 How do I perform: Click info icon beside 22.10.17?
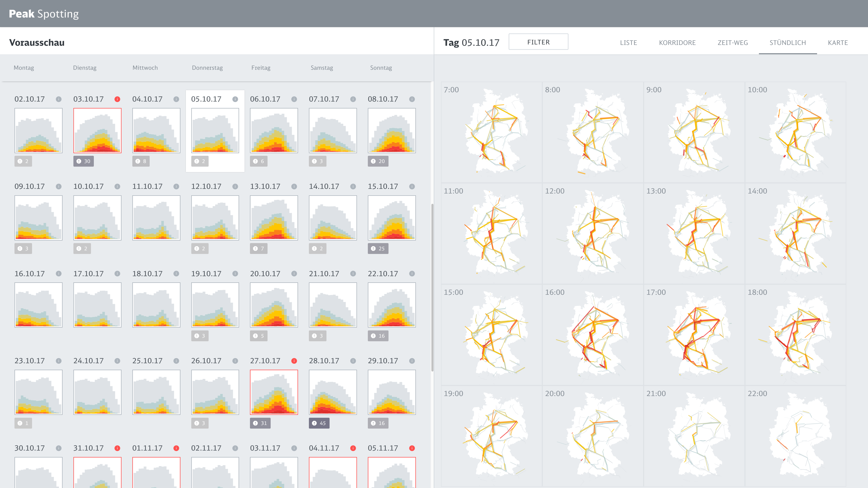pyautogui.click(x=412, y=274)
